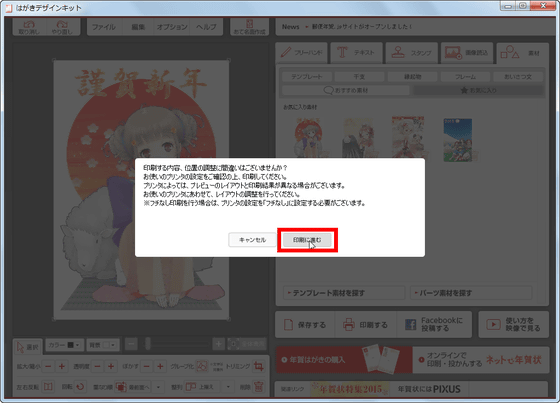The image size is (560, 403).
Task: Expand the 整列 dropdown arrow
Action: coord(228,387)
